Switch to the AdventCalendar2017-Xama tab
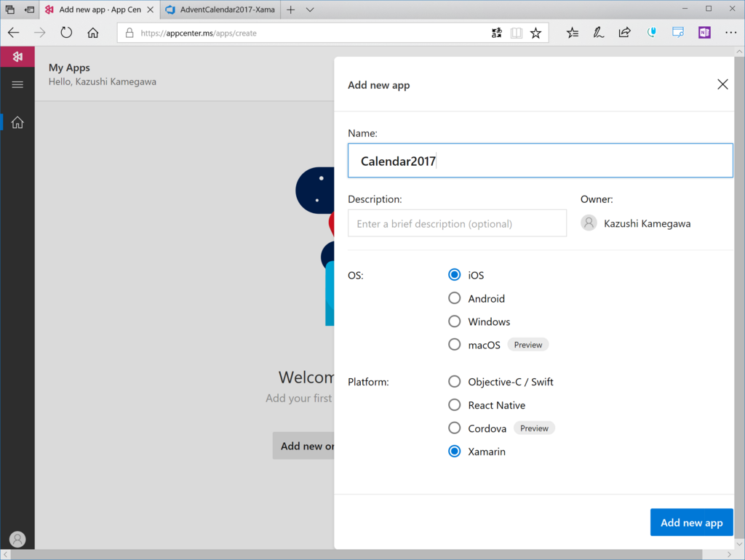The width and height of the screenshot is (745, 560). 220,9
